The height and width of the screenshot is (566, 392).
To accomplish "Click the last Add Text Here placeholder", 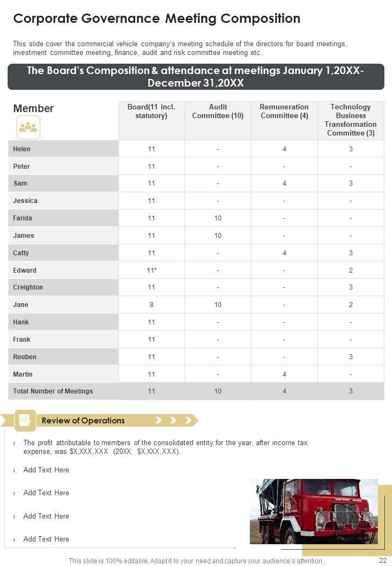I will click(46, 539).
